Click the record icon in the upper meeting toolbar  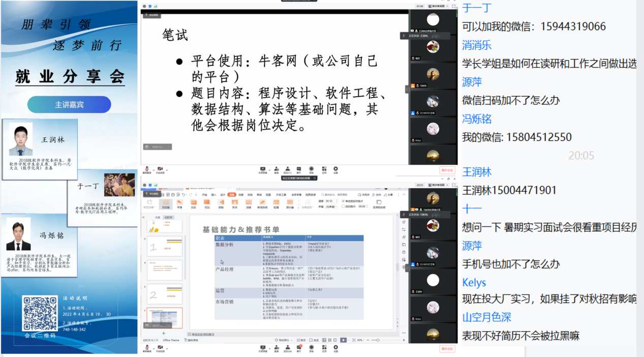(311, 169)
